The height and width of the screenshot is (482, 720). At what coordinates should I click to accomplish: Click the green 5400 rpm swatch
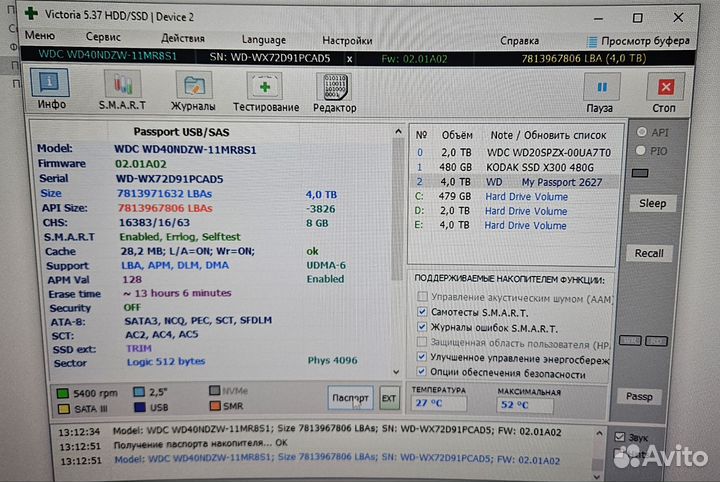click(x=63, y=392)
